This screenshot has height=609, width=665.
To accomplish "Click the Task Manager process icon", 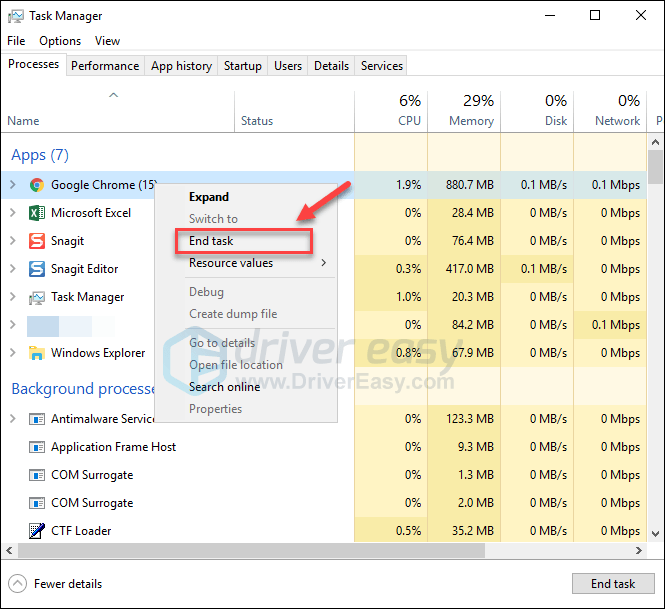I will (x=37, y=297).
